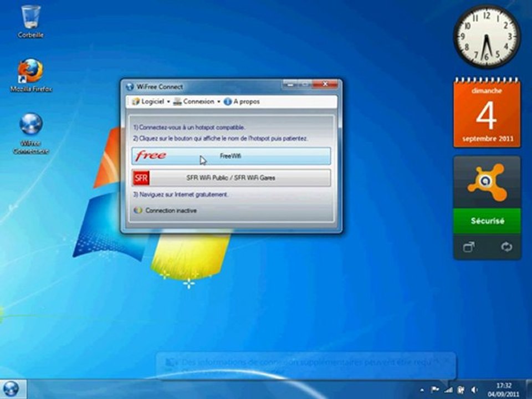Select the Mozilla Firefox desktop shortcut

[31, 75]
